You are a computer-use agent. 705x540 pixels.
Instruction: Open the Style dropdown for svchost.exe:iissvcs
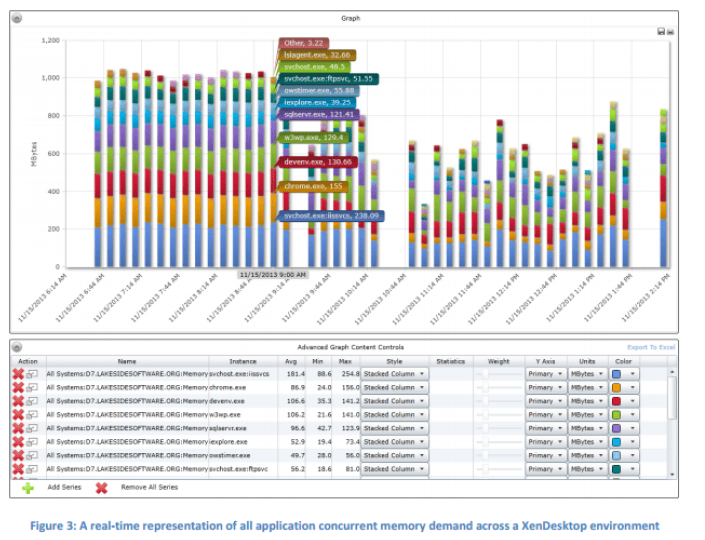394,374
